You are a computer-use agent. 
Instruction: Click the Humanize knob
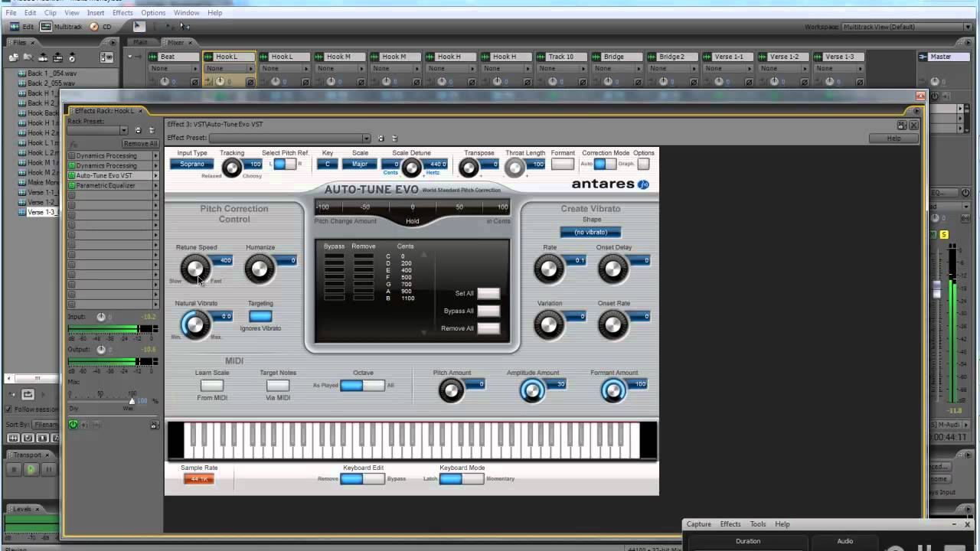(x=259, y=269)
